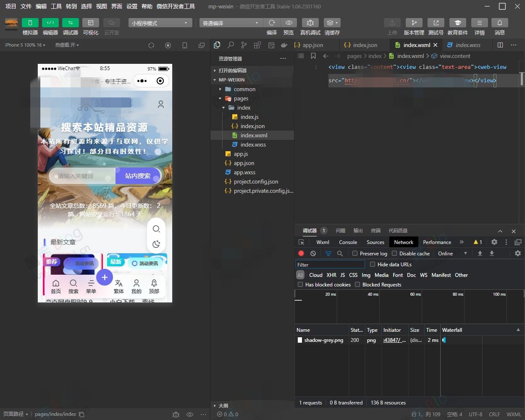Click the 预览 preview eye icon
The image size is (525, 420).
click(289, 23)
